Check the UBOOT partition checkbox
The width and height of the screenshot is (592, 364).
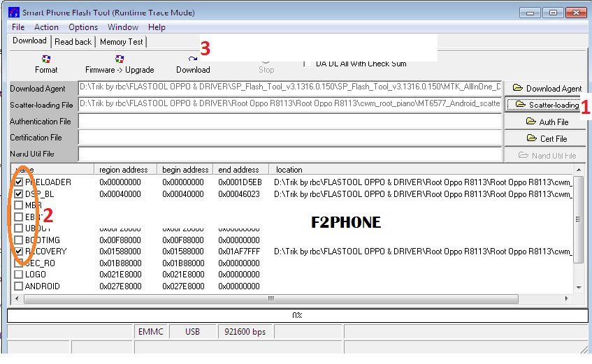coord(18,228)
